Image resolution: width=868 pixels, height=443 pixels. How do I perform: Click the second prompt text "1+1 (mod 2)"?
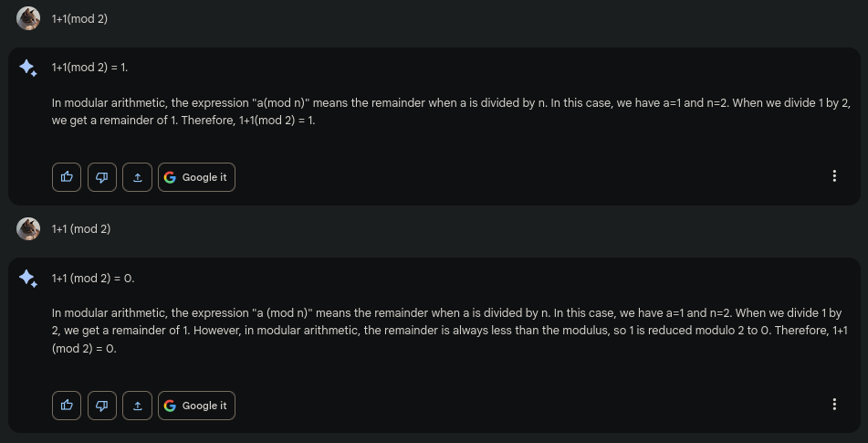click(x=81, y=229)
